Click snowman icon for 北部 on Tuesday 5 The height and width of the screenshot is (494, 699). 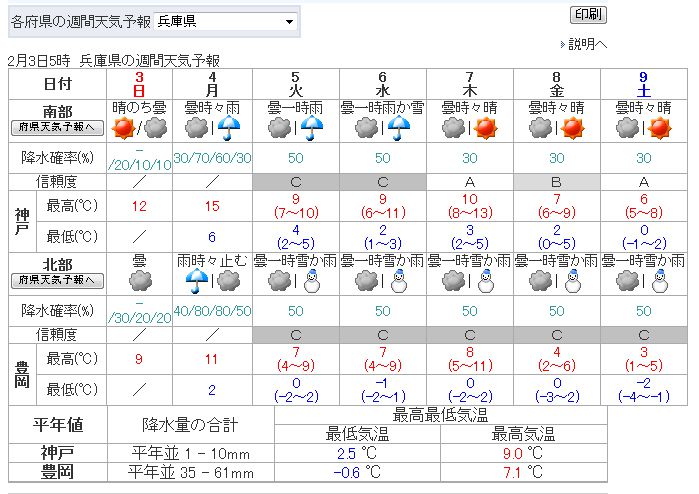[312, 281]
